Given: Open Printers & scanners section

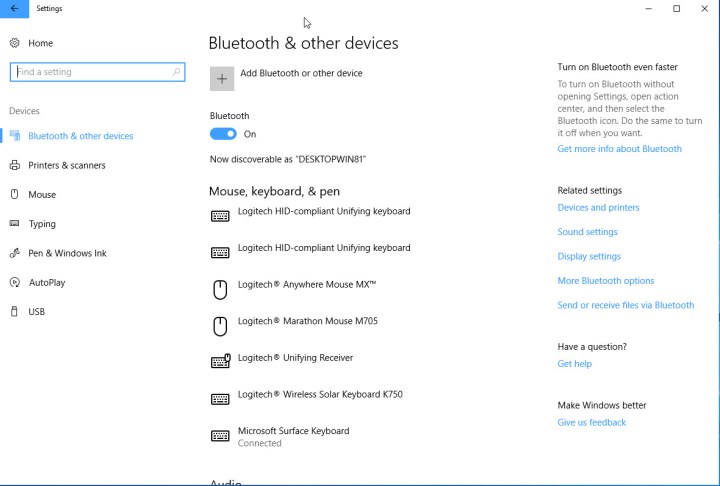Looking at the screenshot, I should pos(66,165).
